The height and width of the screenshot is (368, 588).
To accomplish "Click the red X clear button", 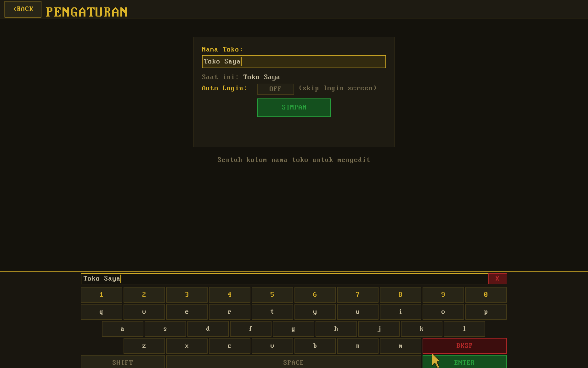I will pos(497,279).
